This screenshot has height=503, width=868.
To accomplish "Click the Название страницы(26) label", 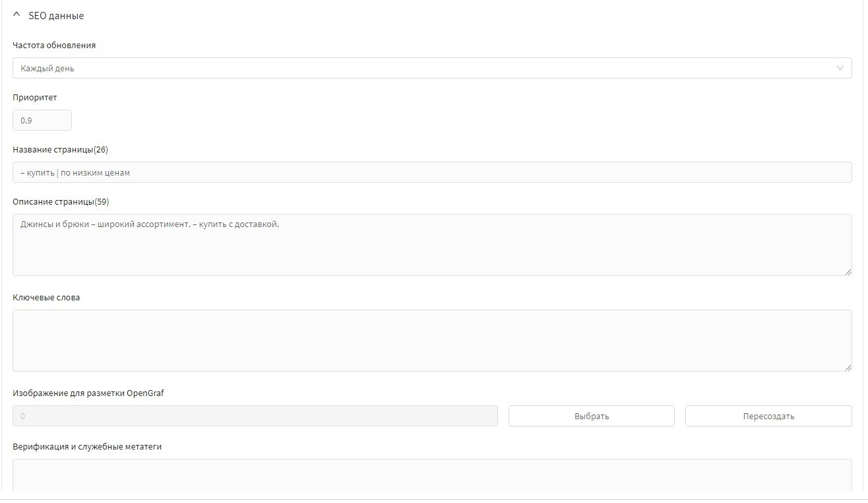I will [61, 150].
